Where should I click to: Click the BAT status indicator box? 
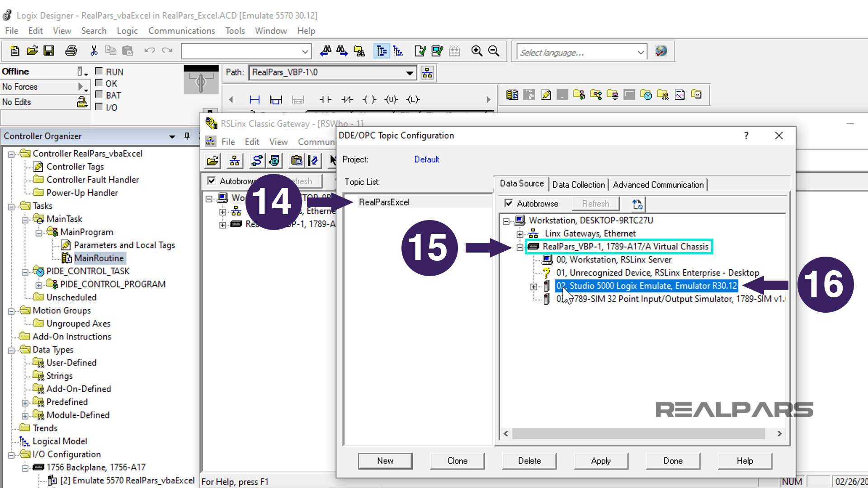pyautogui.click(x=99, y=95)
